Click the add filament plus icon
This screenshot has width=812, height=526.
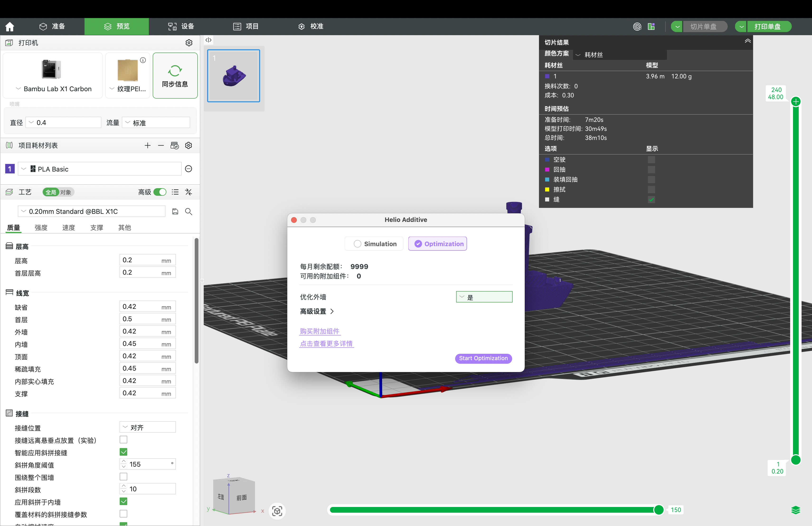(x=147, y=145)
